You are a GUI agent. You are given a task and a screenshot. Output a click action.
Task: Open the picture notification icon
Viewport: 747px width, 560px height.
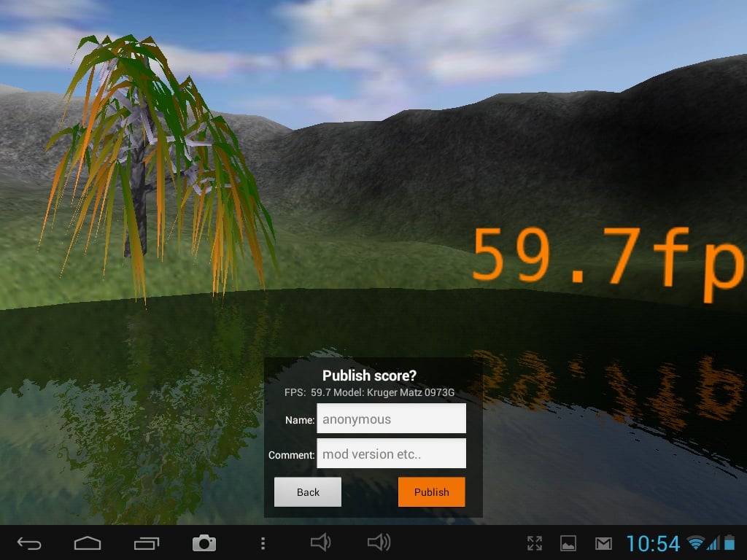[x=568, y=543]
